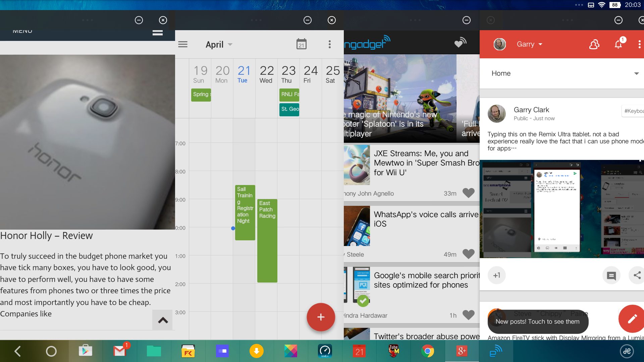Select Saturday 25 column header in calendar

click(x=332, y=74)
